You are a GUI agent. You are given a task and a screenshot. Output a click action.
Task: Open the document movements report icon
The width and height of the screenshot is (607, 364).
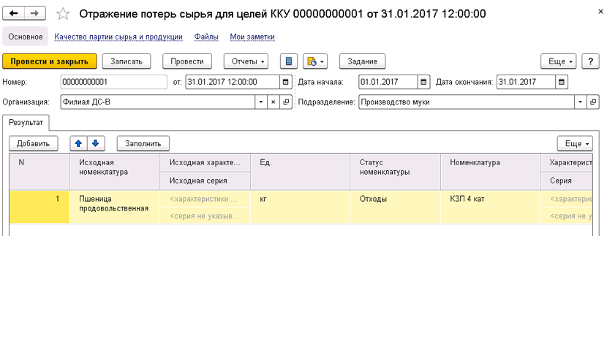tap(289, 61)
